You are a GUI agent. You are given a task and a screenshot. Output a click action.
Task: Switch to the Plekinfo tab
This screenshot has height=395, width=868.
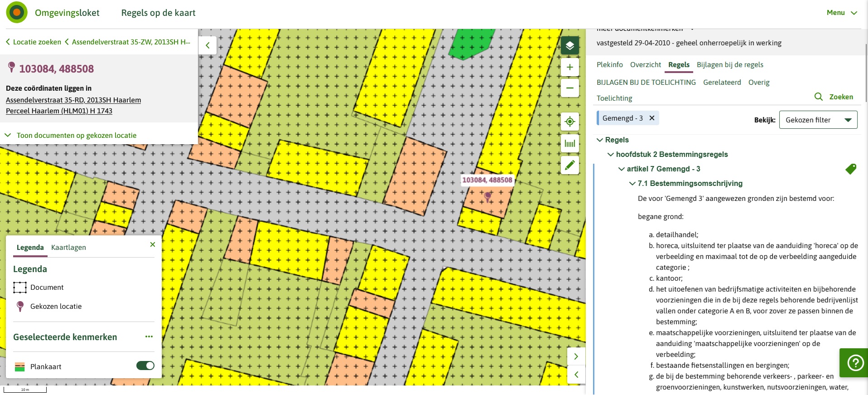tap(610, 64)
